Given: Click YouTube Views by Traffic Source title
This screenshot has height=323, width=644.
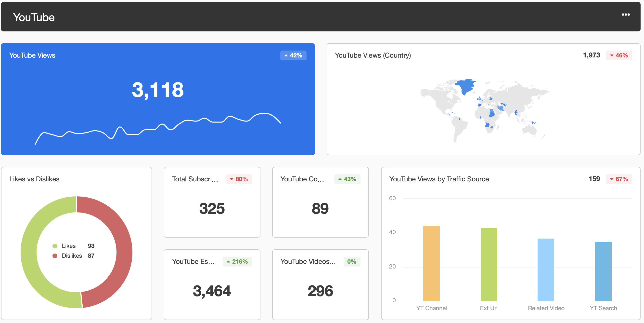Looking at the screenshot, I should 439,179.
